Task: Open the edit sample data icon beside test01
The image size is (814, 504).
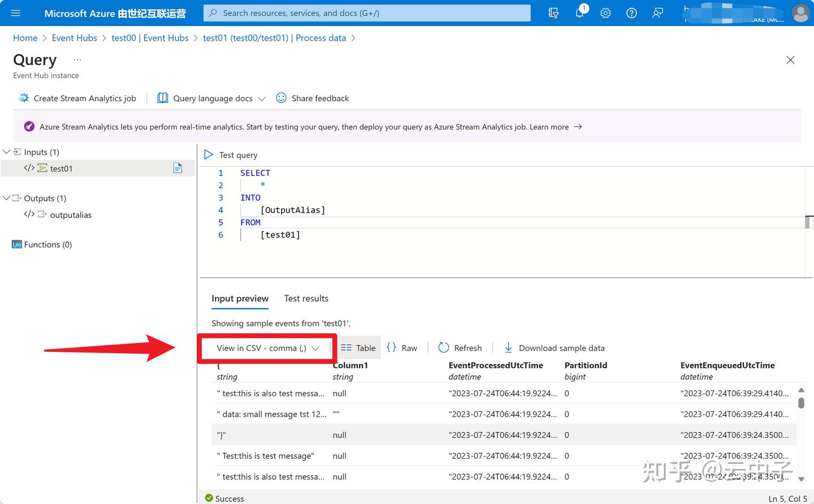Action: [177, 168]
